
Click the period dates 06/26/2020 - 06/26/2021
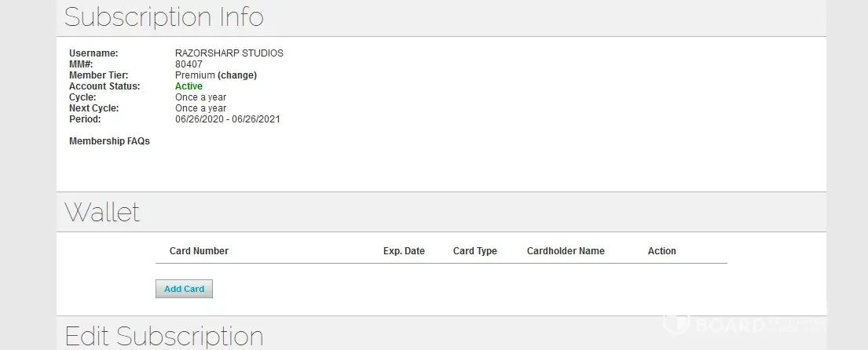(x=227, y=119)
